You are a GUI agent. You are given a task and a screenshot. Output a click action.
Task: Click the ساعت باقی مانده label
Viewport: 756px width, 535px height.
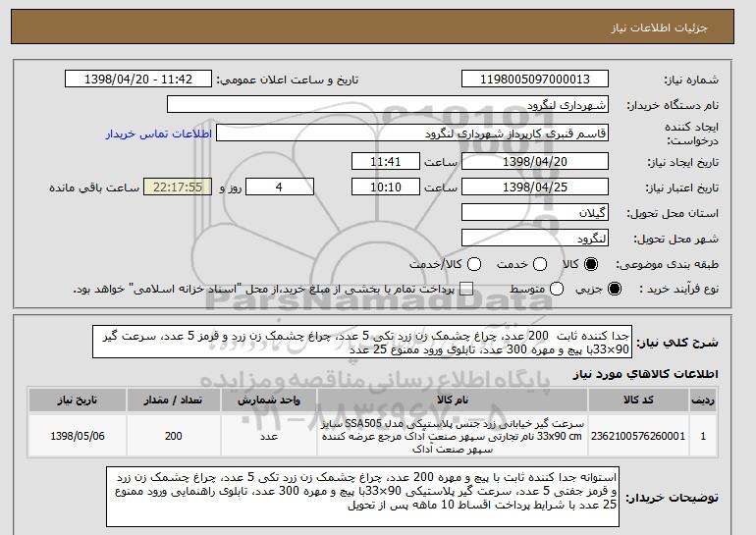click(94, 187)
